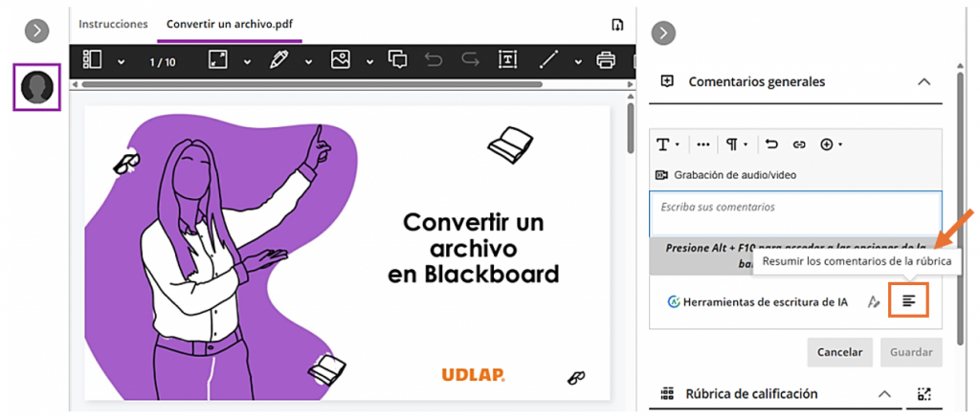Click the 1 / 10 page indicator

pos(163,61)
